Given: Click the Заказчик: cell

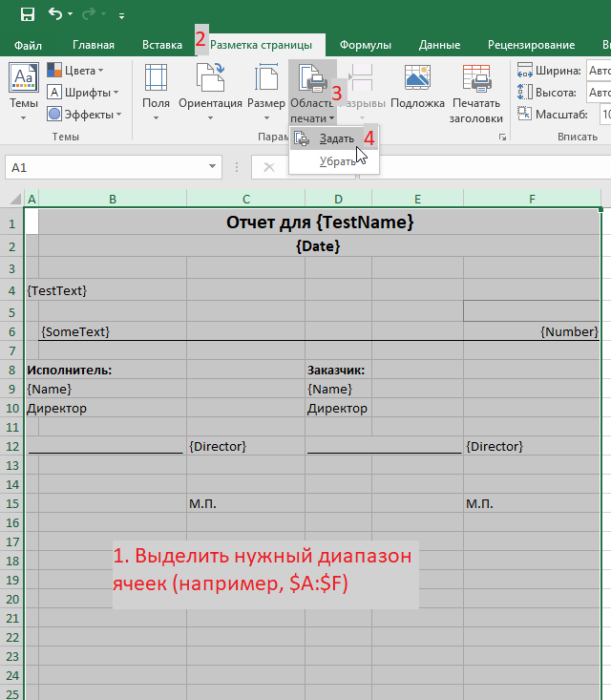Looking at the screenshot, I should click(338, 371).
